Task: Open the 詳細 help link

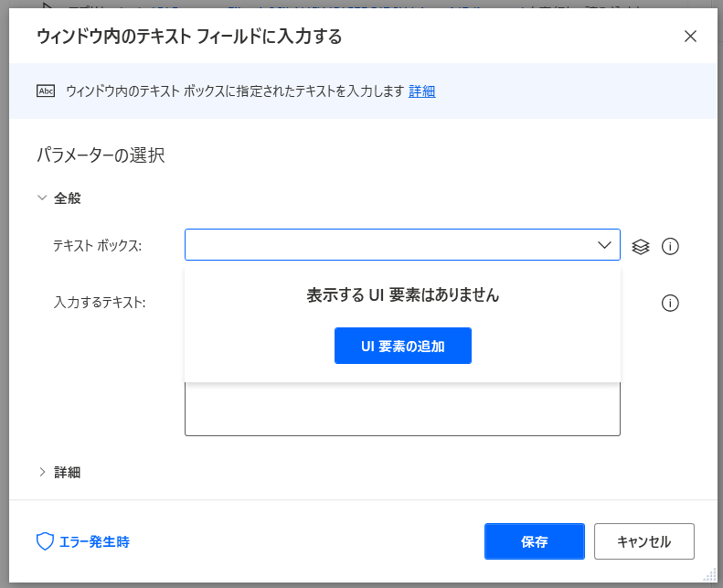Action: click(422, 91)
